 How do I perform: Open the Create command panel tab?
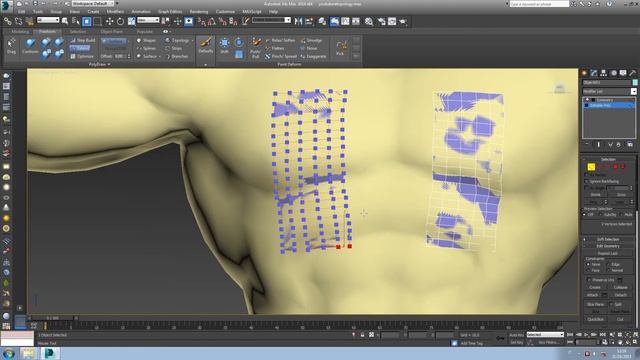[584, 73]
